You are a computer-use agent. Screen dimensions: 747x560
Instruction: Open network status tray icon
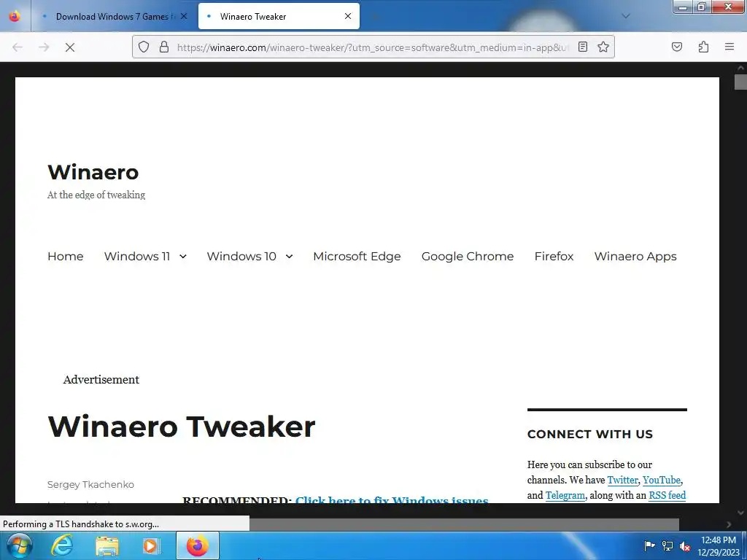[x=667, y=546]
